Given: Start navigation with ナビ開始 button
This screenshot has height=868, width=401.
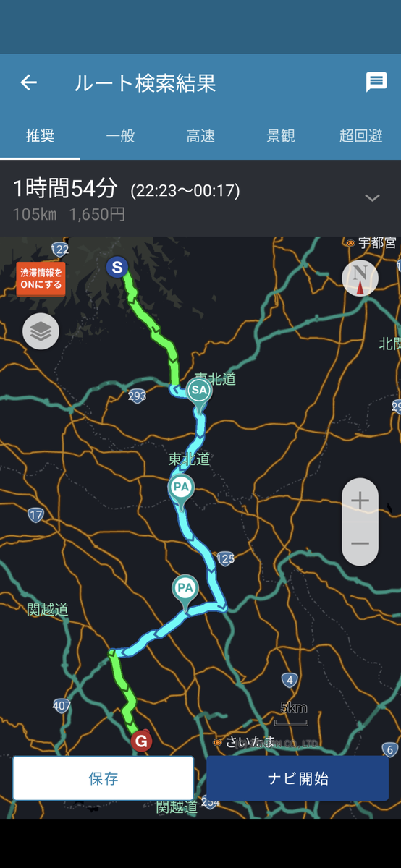Looking at the screenshot, I should 297,778.
